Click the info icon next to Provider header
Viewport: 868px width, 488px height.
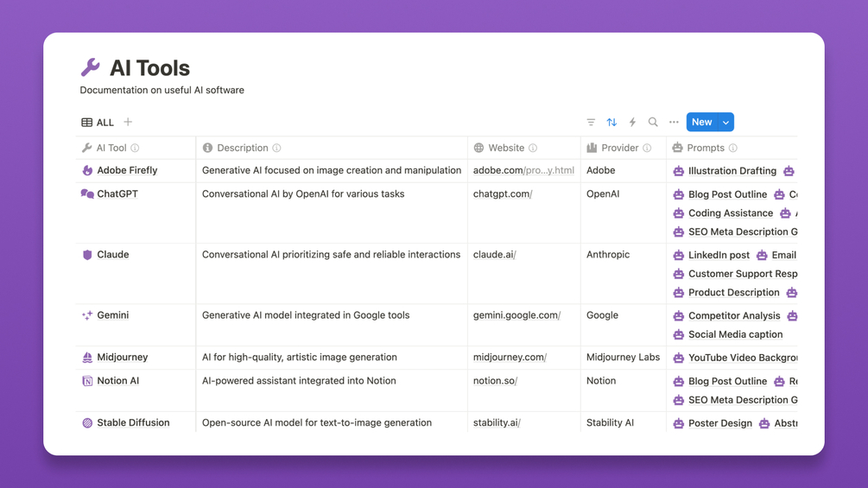[x=647, y=148]
